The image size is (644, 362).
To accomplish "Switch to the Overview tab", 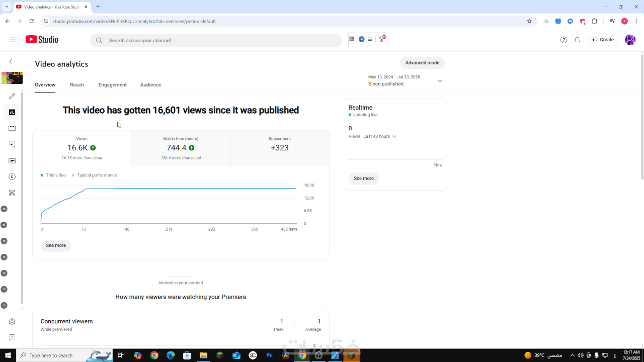I will [x=45, y=85].
